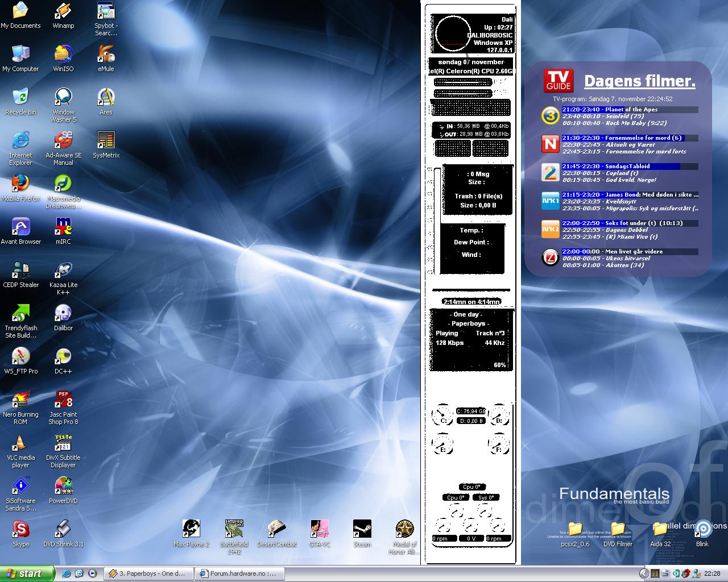Click the MSN Messenger tray icon

[696, 573]
